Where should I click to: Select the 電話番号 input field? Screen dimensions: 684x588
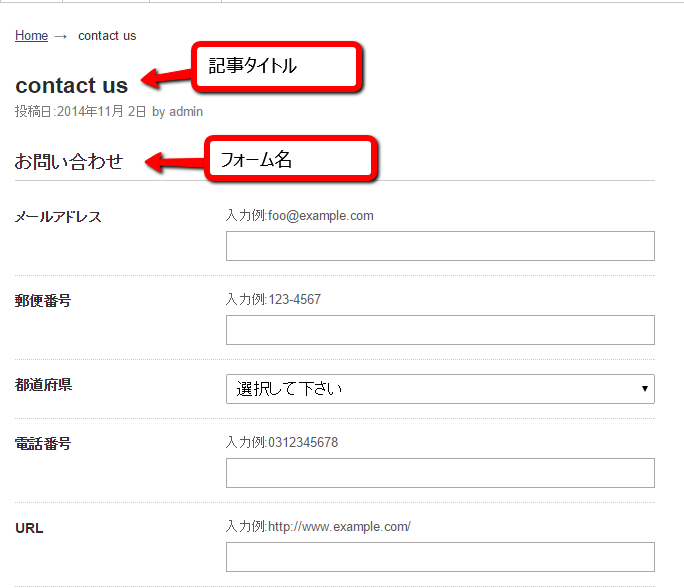click(440, 473)
